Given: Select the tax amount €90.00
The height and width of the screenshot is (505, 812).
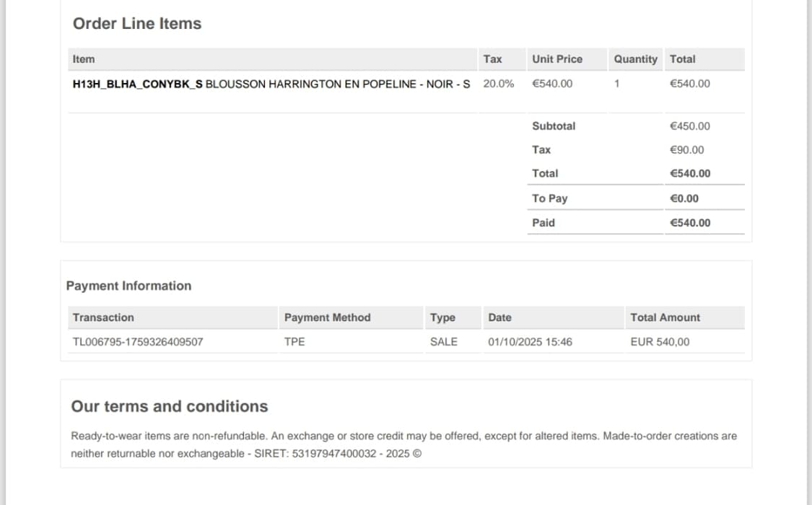Looking at the screenshot, I should pyautogui.click(x=686, y=150).
